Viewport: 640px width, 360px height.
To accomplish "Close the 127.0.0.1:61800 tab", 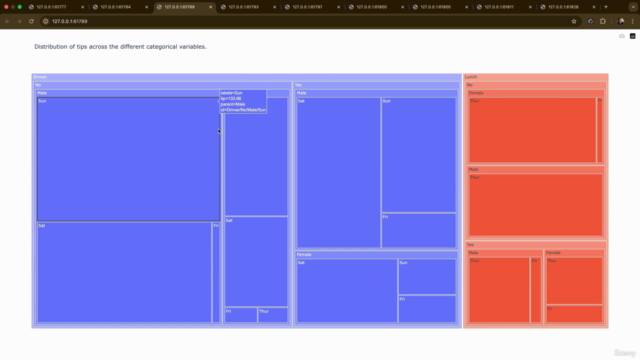I will coord(402,7).
